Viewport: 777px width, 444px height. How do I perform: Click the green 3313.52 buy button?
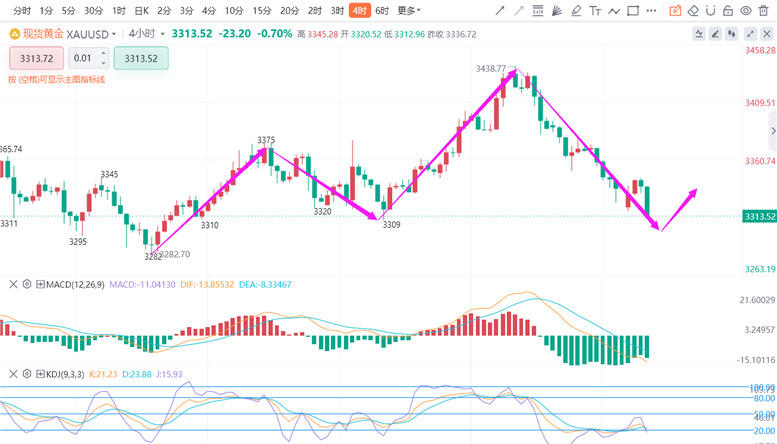pyautogui.click(x=141, y=58)
